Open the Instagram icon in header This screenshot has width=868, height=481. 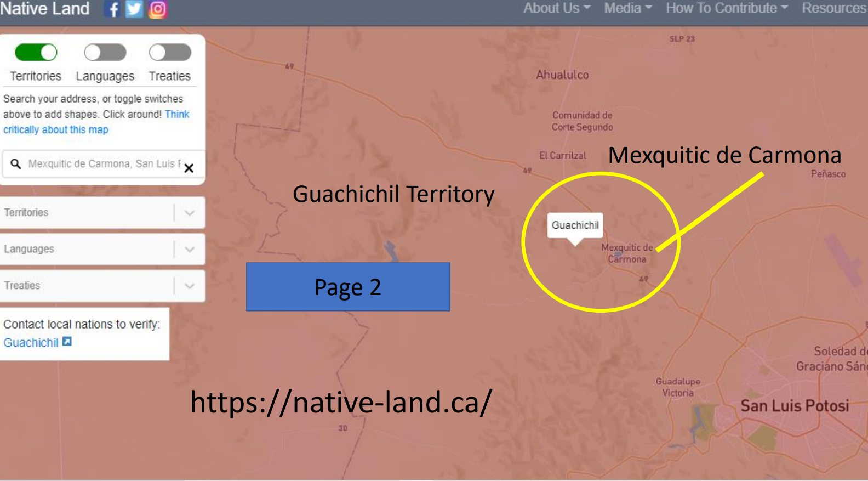(x=158, y=9)
